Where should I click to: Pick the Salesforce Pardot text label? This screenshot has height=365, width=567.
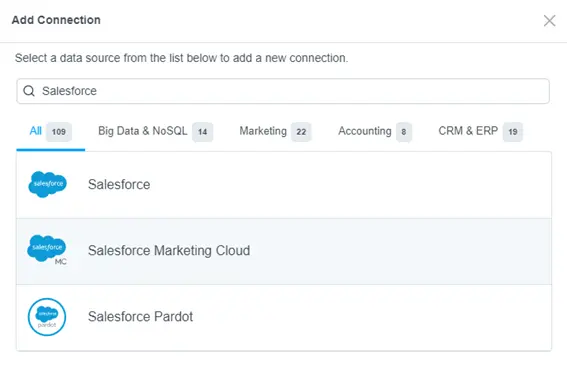pyautogui.click(x=140, y=317)
